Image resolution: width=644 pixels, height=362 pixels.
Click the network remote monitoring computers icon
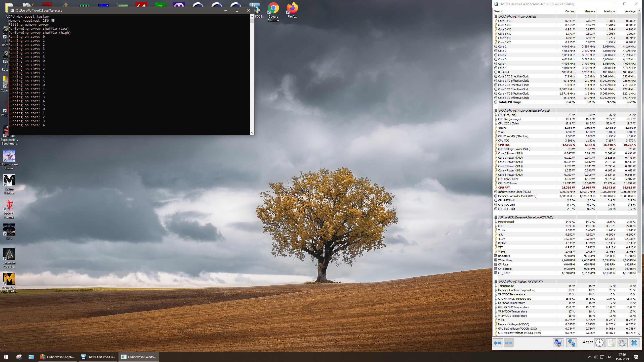(x=571, y=343)
